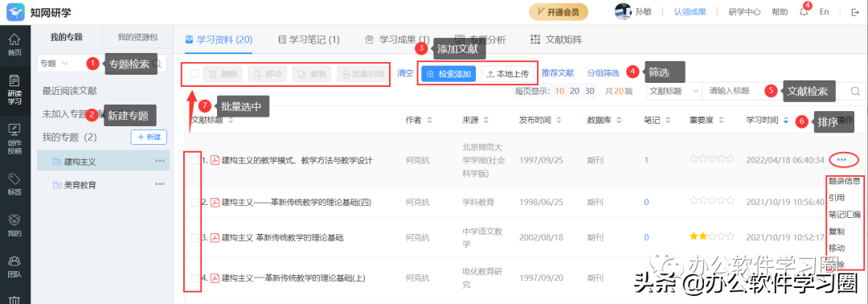Open the 专题 search type dropdown

click(55, 64)
